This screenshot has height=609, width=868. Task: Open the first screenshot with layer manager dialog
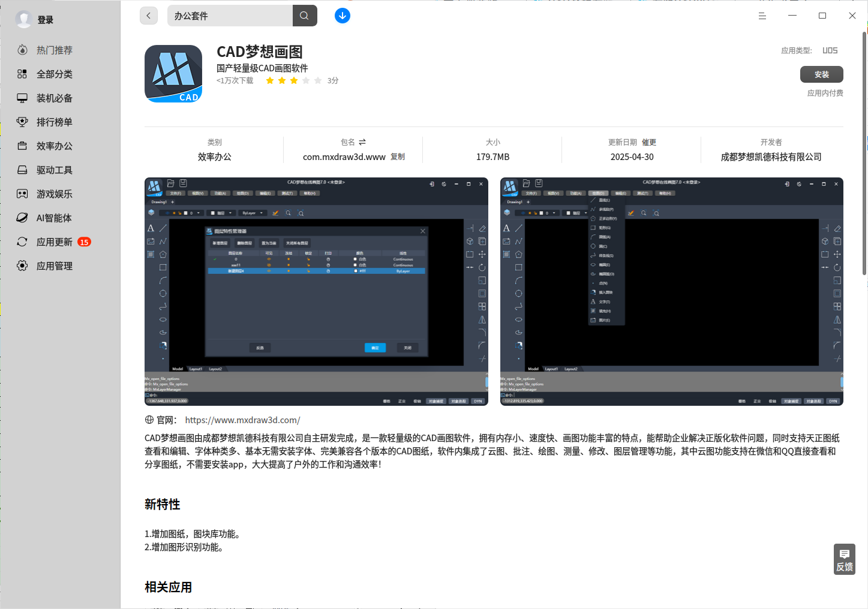pyautogui.click(x=316, y=291)
